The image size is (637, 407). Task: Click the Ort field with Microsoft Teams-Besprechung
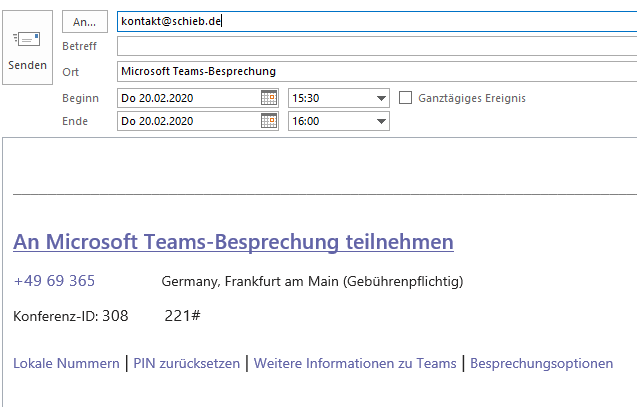click(376, 71)
